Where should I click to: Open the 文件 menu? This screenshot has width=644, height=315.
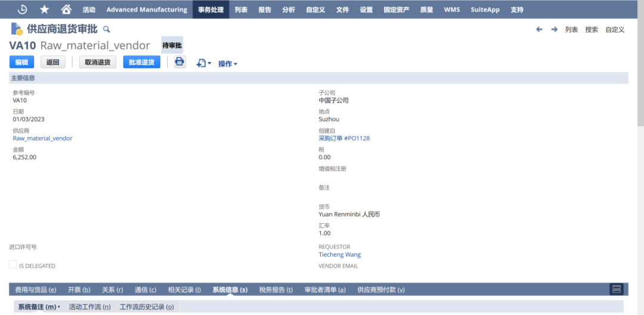(x=342, y=10)
